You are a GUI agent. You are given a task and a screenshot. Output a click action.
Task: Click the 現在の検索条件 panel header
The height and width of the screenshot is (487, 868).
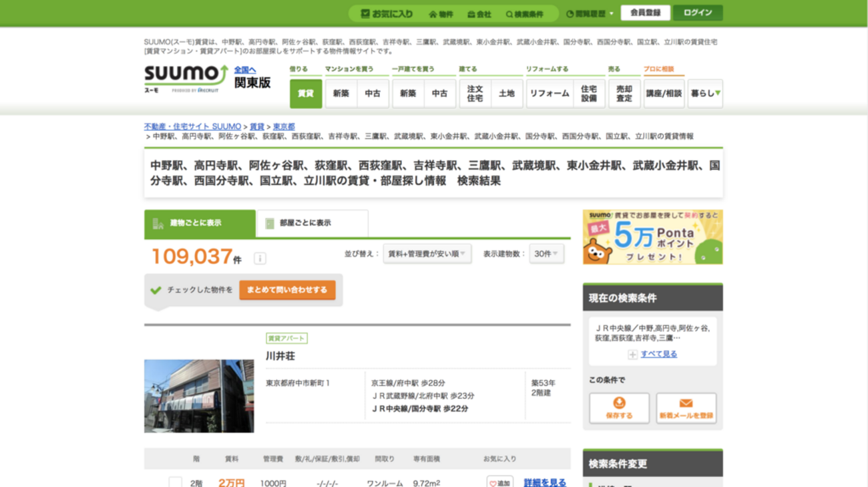pyautogui.click(x=652, y=298)
